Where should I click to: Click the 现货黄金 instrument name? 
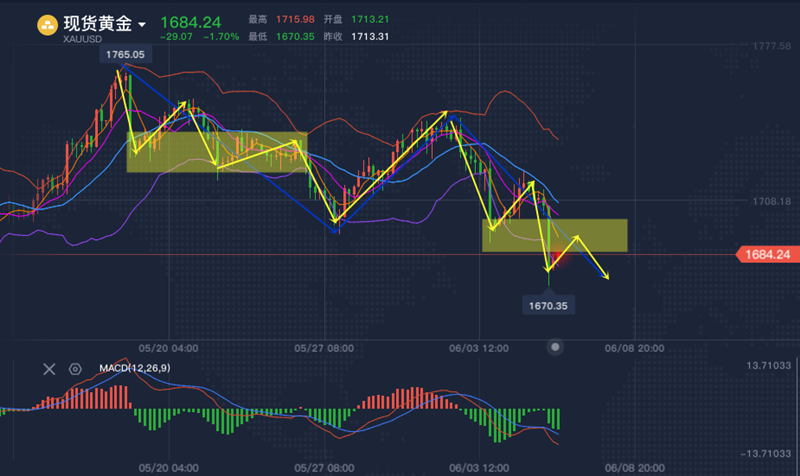coord(99,22)
